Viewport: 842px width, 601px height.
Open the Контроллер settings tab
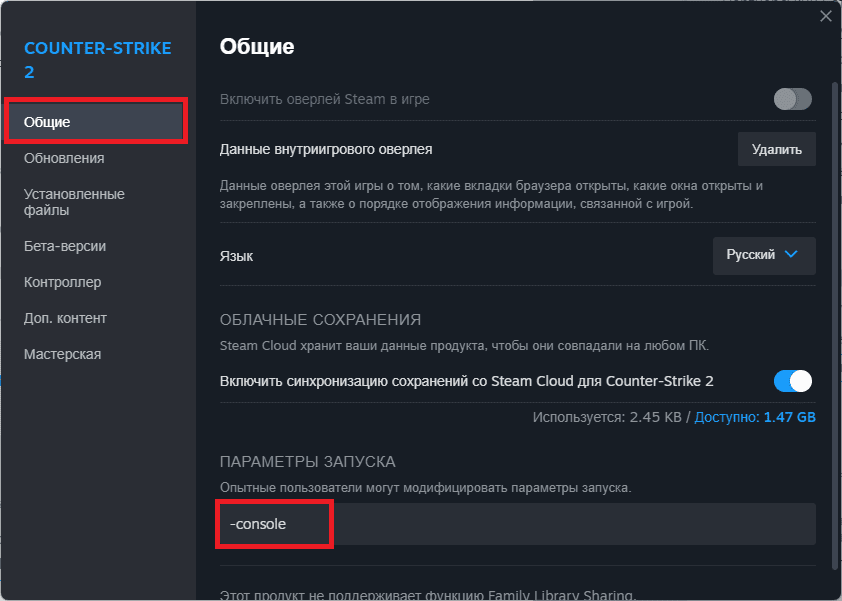(63, 282)
